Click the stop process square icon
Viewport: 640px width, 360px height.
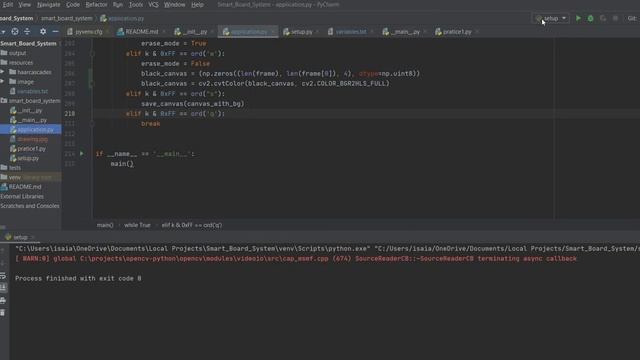[616, 18]
